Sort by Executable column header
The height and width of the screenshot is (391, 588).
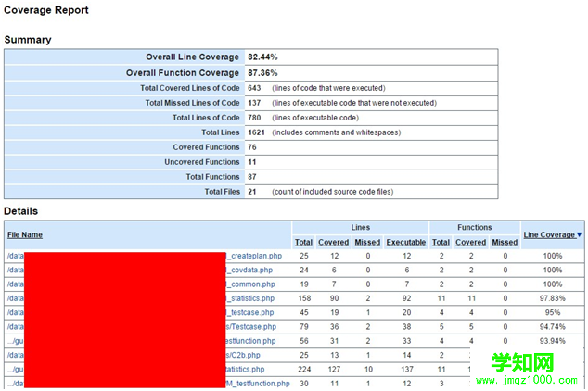coord(406,243)
